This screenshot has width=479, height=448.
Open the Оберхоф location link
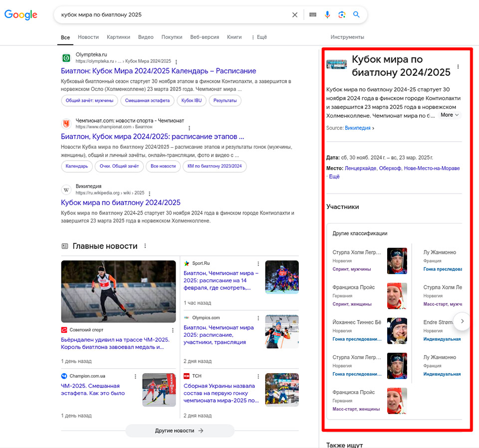coord(390,168)
